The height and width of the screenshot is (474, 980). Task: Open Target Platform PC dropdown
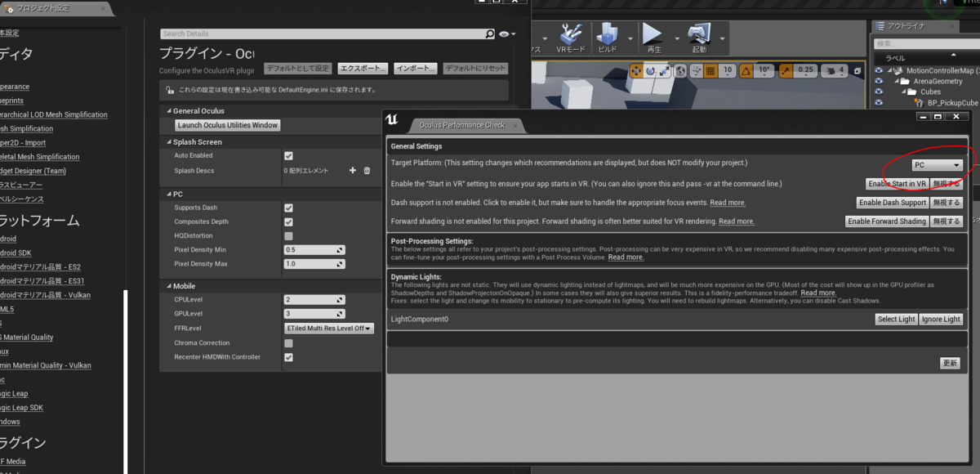(937, 165)
